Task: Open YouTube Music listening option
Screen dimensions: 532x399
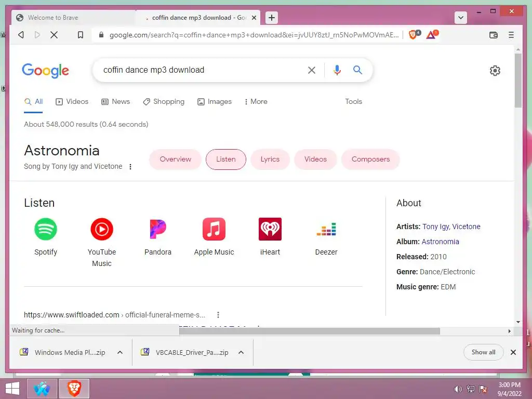Action: pos(101,243)
